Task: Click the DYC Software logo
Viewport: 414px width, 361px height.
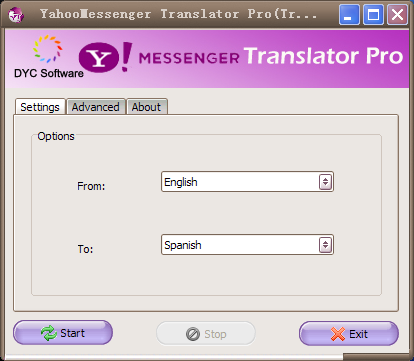Action: tap(49, 57)
